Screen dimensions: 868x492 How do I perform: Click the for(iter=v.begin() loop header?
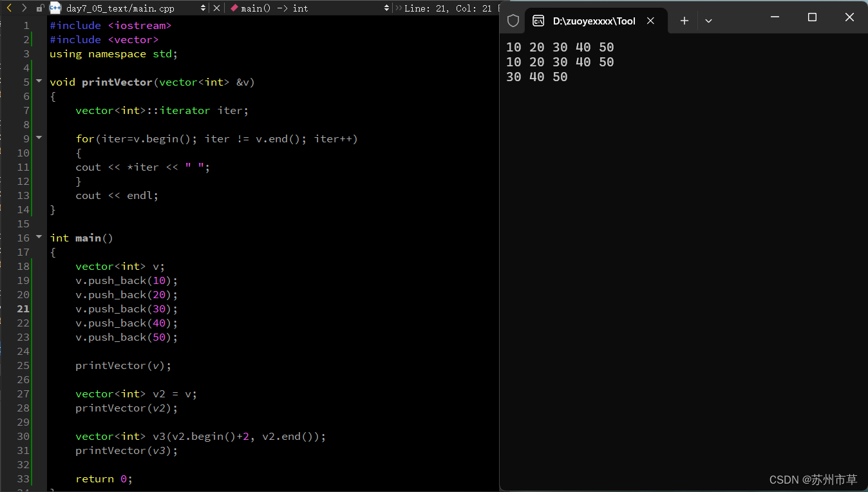point(216,138)
